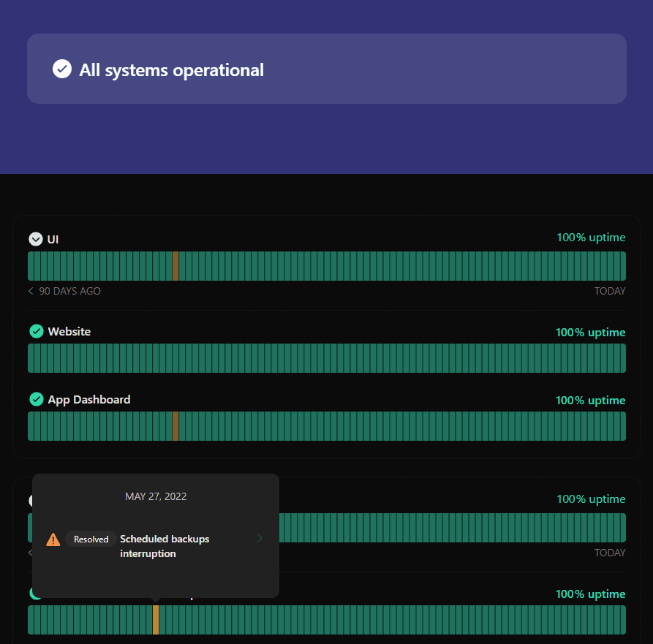The image size is (653, 644).
Task: Click the right arrow inside the incident tooltip
Action: pos(260,537)
